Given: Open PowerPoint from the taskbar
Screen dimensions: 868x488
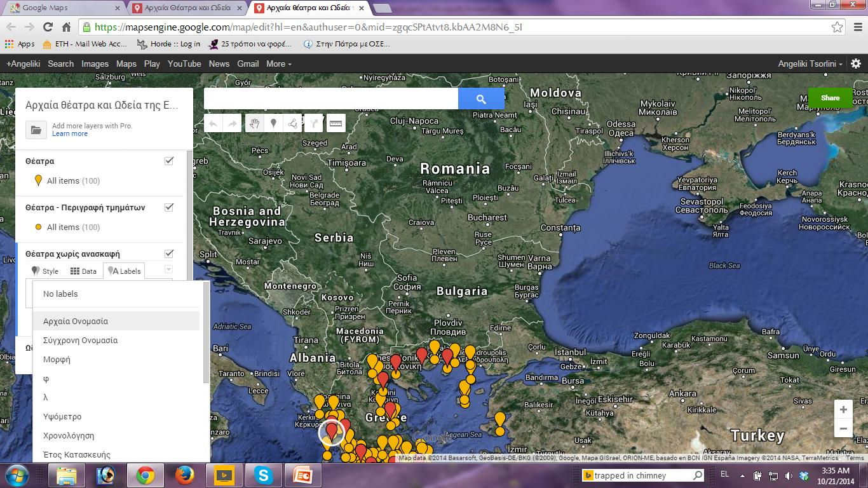Looking at the screenshot, I should coord(302,475).
